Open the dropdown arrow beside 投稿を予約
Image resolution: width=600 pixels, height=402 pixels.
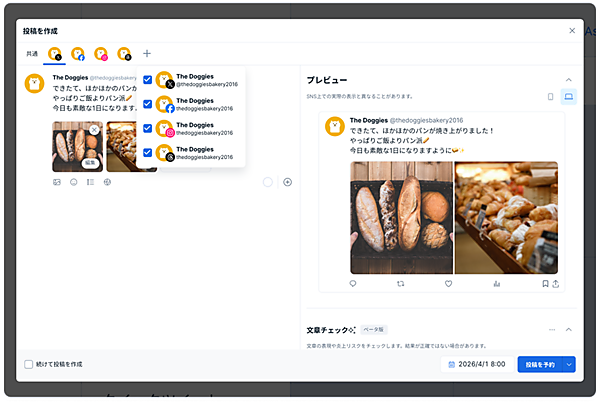(569, 365)
